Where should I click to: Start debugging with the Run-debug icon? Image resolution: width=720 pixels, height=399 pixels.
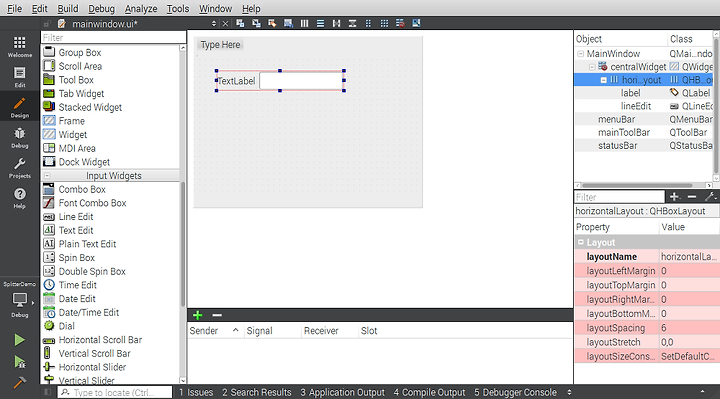click(19, 362)
